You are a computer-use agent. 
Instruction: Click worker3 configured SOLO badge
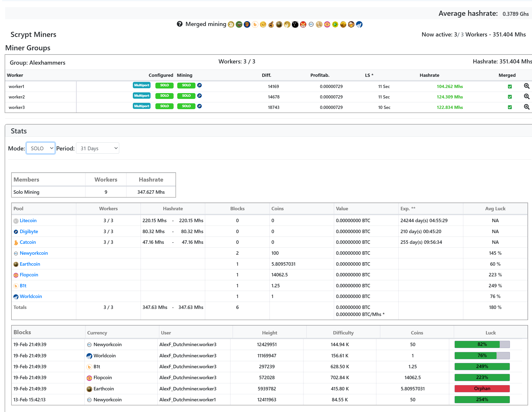(x=164, y=106)
